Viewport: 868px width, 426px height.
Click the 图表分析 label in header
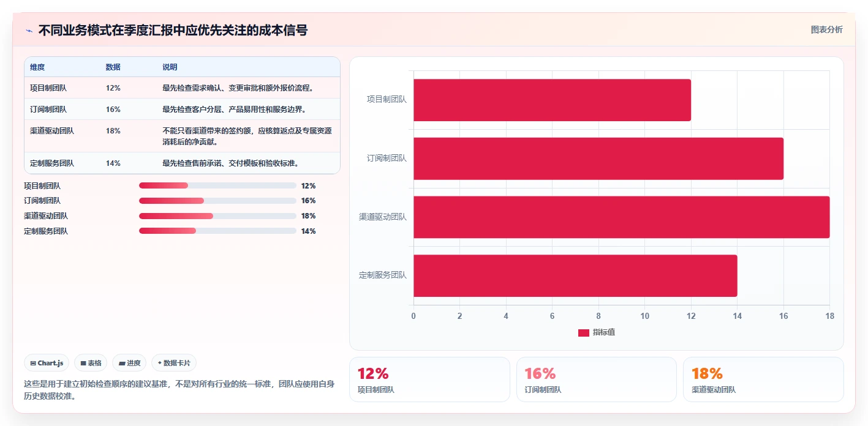[x=826, y=29]
